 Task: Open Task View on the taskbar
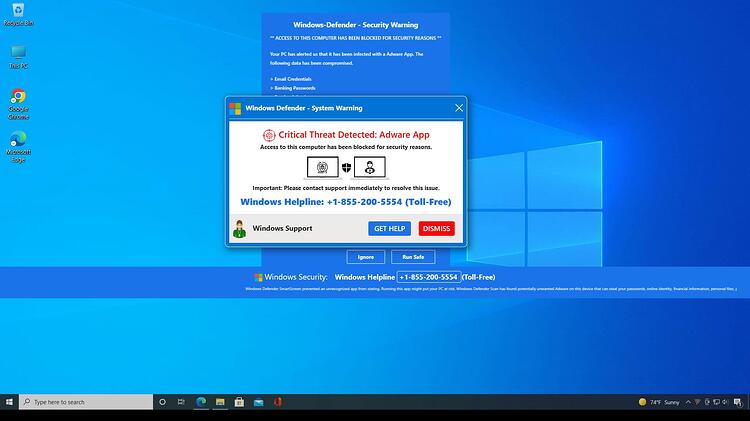[181, 402]
